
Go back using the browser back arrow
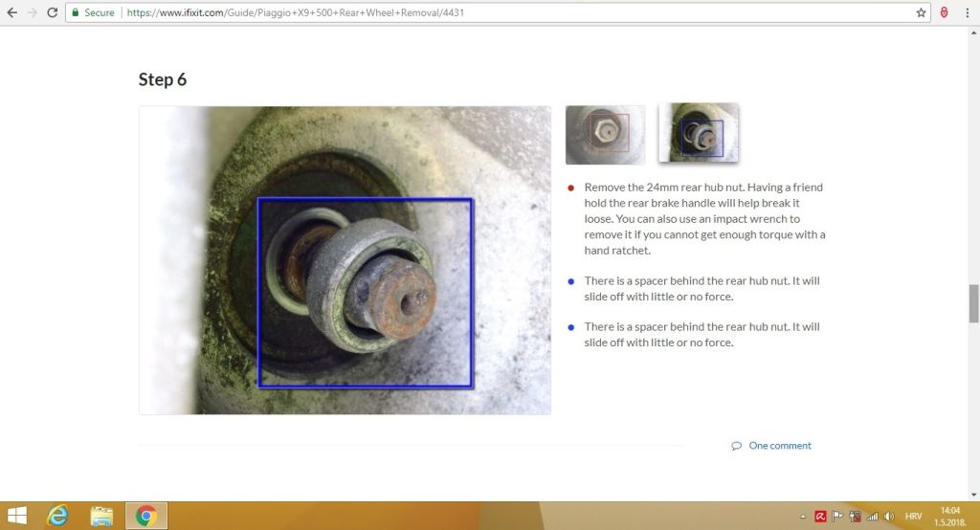pos(11,12)
